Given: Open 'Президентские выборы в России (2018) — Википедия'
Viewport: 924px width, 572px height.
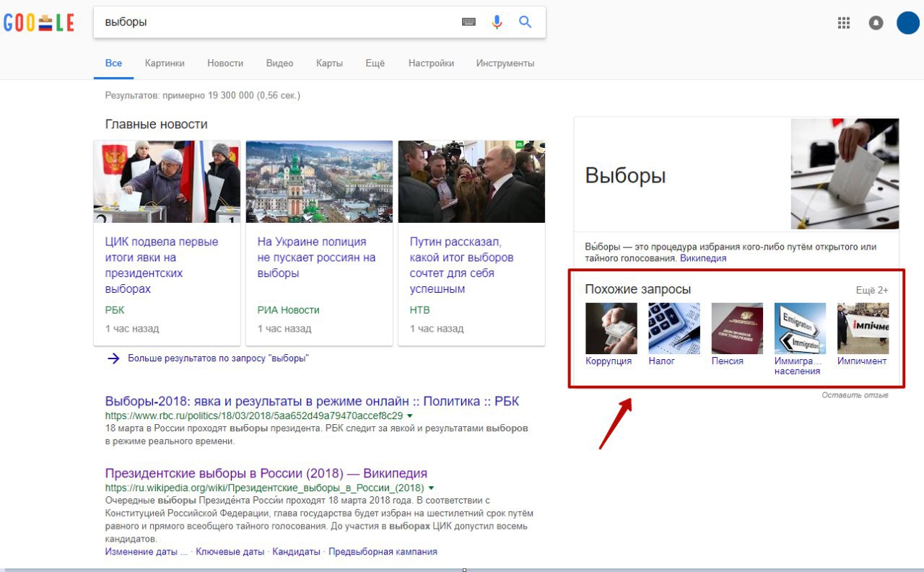Looking at the screenshot, I should pyautogui.click(x=266, y=474).
